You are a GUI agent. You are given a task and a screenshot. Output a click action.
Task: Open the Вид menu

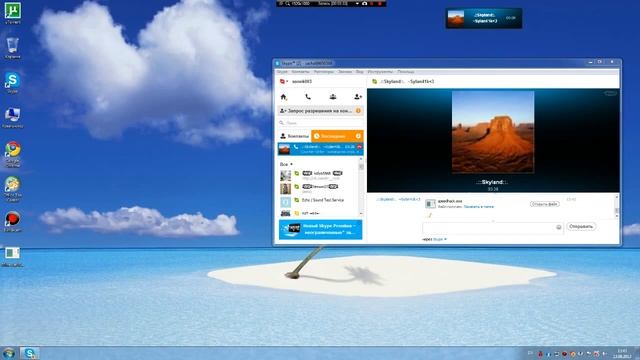(x=360, y=72)
